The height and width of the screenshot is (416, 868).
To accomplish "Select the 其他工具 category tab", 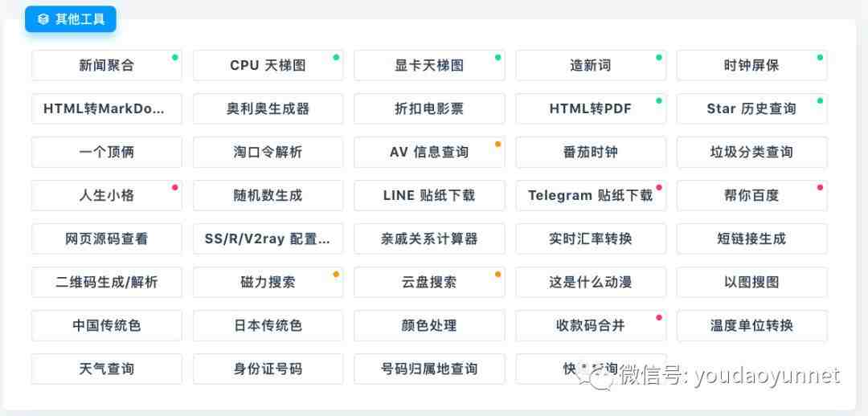I will point(70,19).
